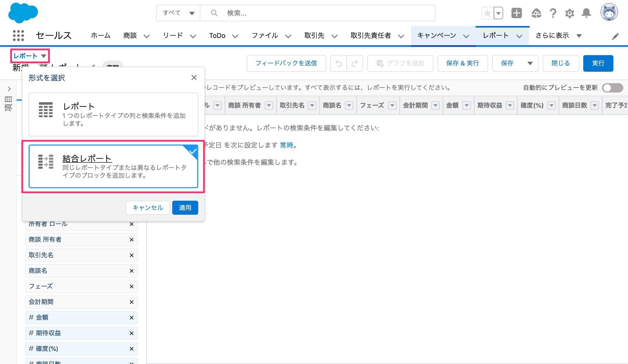Click the global actions plus icon
This screenshot has height=364, width=628.
coord(516,13)
